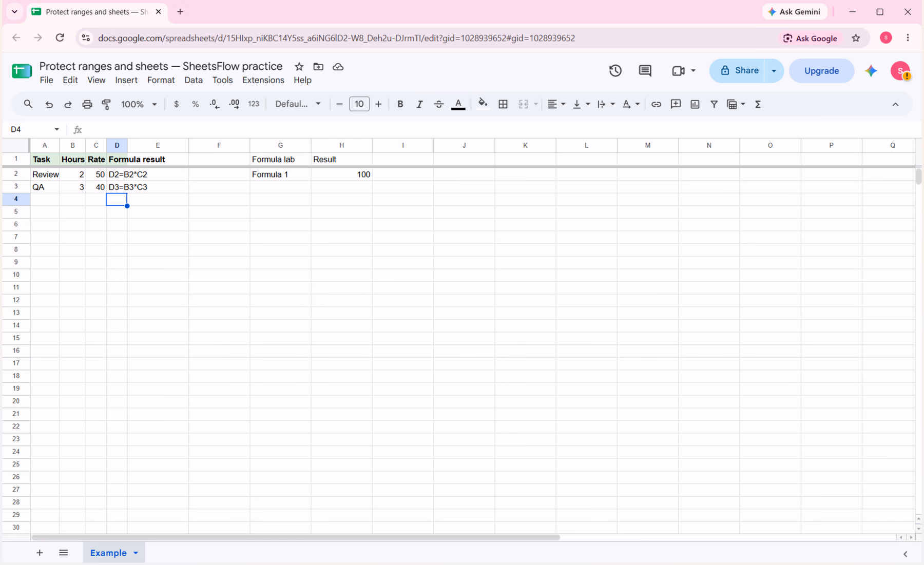
Task: Open the font family dropdown
Action: (298, 104)
